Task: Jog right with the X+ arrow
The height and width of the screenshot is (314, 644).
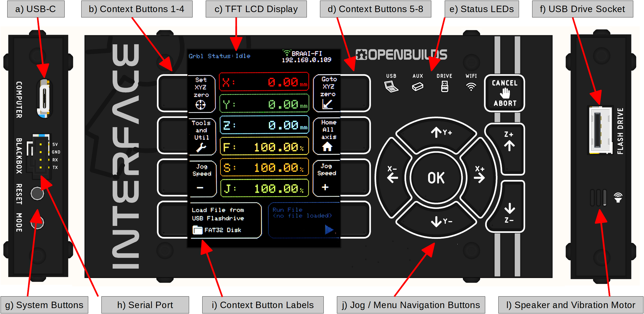Action: tap(479, 177)
